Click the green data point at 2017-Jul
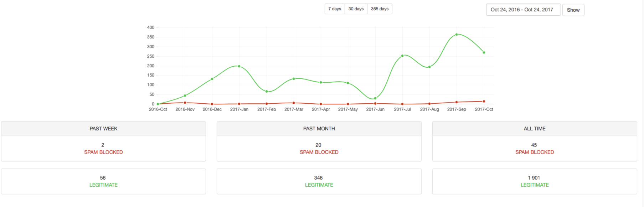 pyautogui.click(x=402, y=56)
